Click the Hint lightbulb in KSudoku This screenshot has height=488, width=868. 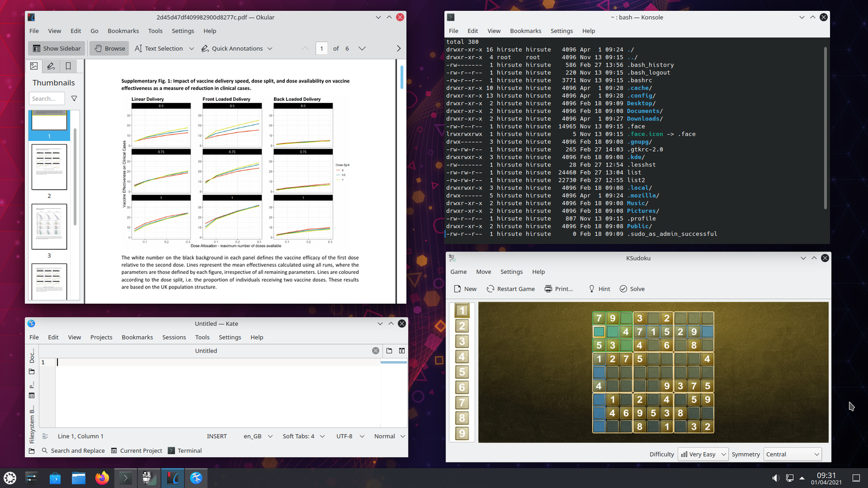(592, 289)
